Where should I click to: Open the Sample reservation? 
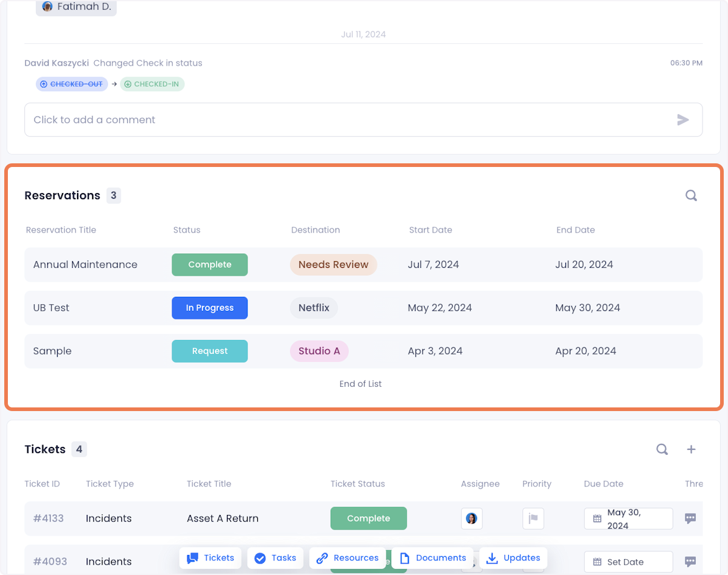pyautogui.click(x=363, y=351)
